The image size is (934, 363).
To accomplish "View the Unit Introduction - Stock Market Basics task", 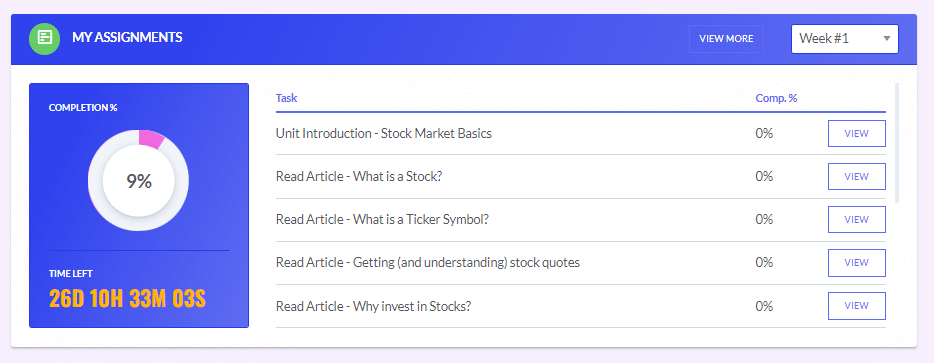I will click(x=857, y=134).
